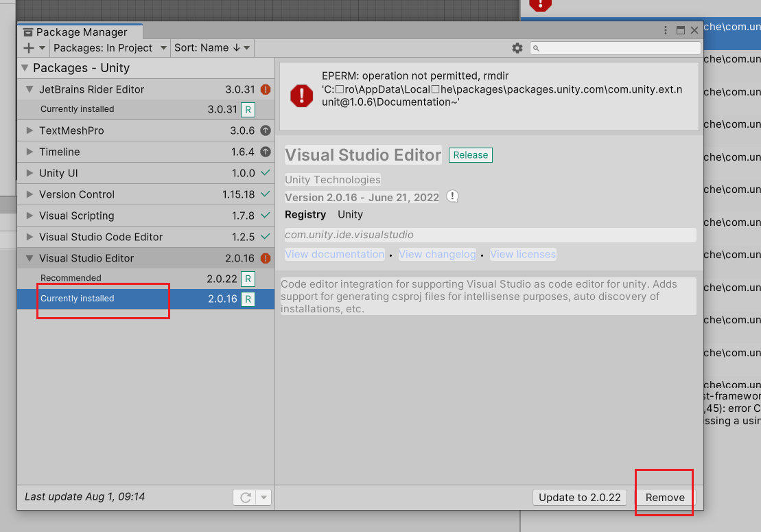
Task: Expand the Version Control package
Action: click(30, 194)
